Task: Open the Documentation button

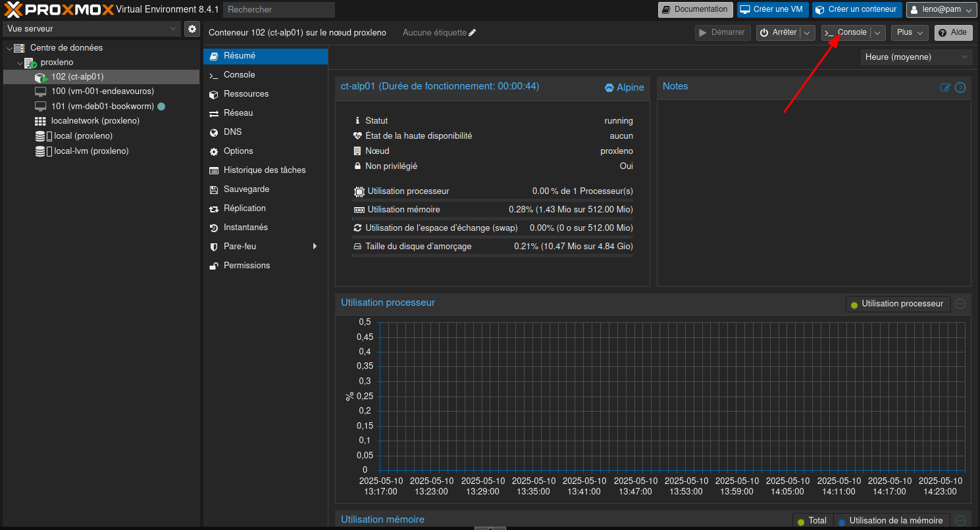Action: coord(695,10)
